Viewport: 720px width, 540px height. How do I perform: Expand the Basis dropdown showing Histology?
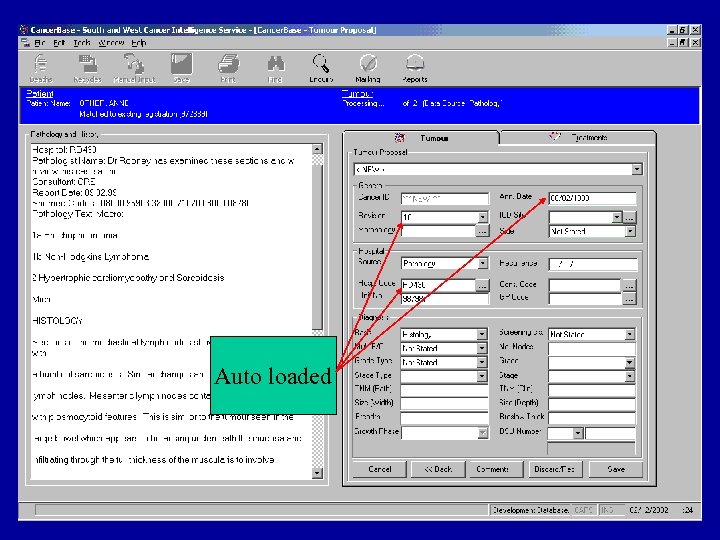pyautogui.click(x=482, y=334)
